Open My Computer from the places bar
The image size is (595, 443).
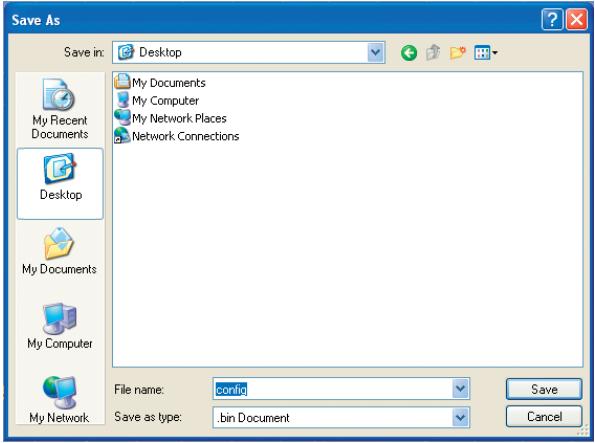pos(60,326)
